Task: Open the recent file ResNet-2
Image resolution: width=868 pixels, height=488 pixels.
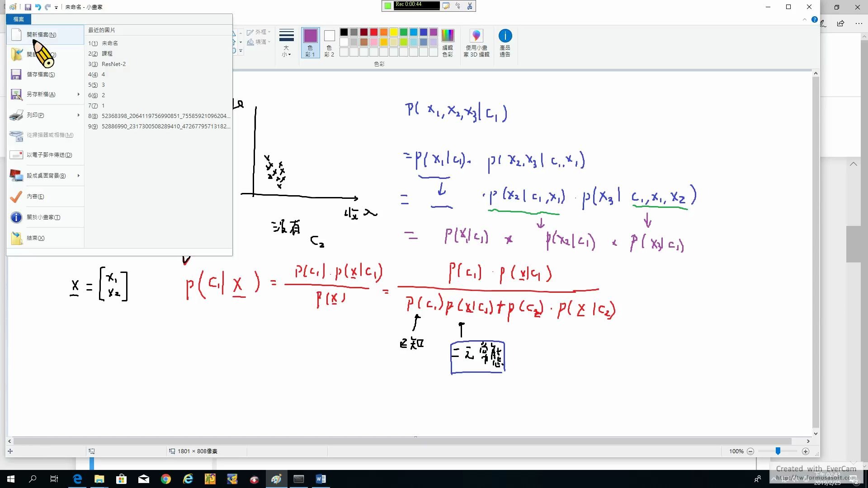Action: (x=114, y=64)
